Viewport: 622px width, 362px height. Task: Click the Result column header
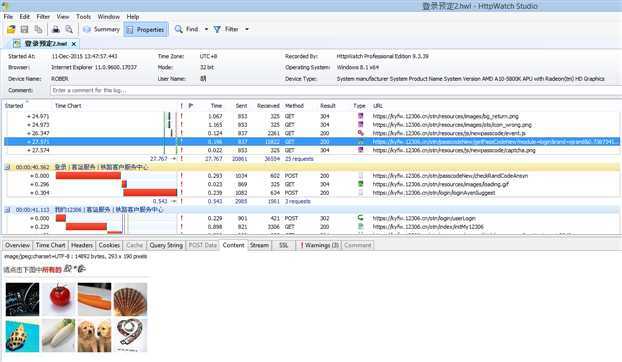click(x=328, y=106)
